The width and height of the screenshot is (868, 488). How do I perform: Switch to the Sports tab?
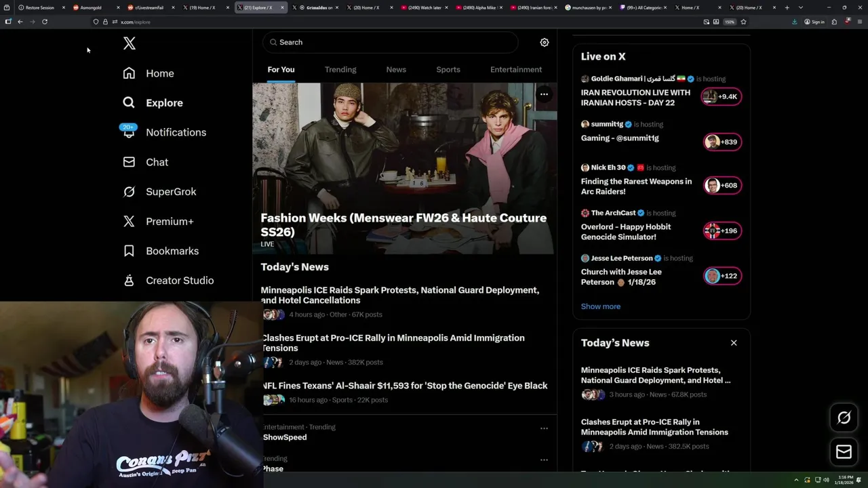[448, 70]
